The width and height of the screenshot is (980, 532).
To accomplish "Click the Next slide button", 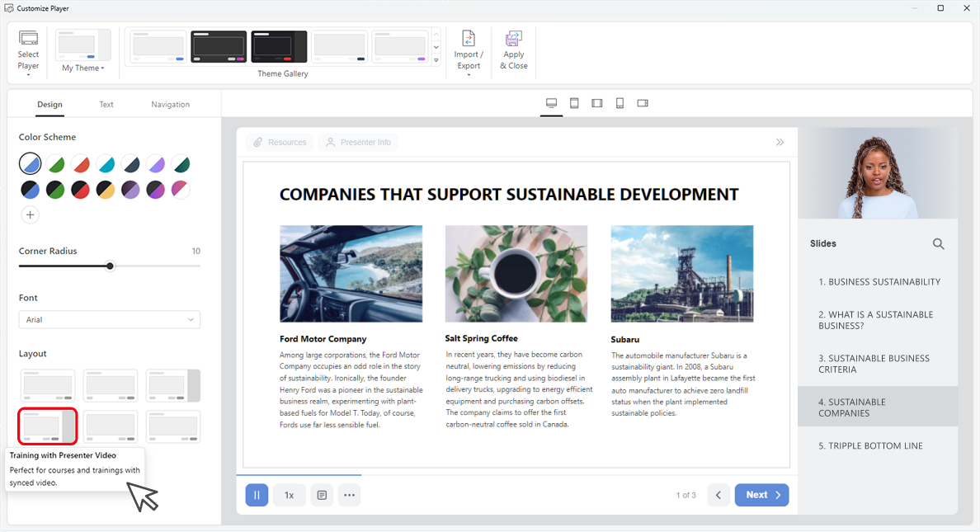I will point(761,495).
